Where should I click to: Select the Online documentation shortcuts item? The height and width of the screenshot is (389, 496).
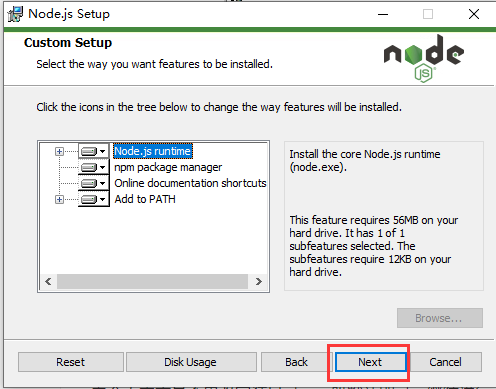click(x=190, y=183)
